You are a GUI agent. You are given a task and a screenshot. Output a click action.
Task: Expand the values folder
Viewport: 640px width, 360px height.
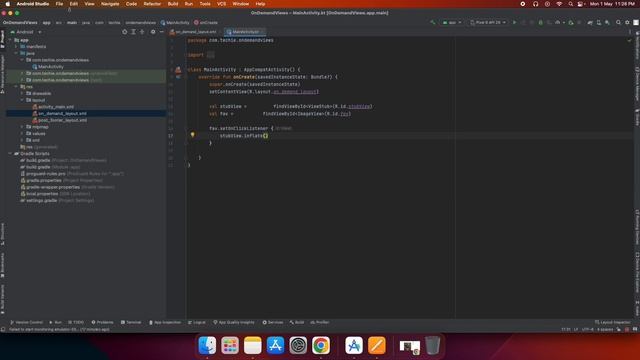coord(22,133)
